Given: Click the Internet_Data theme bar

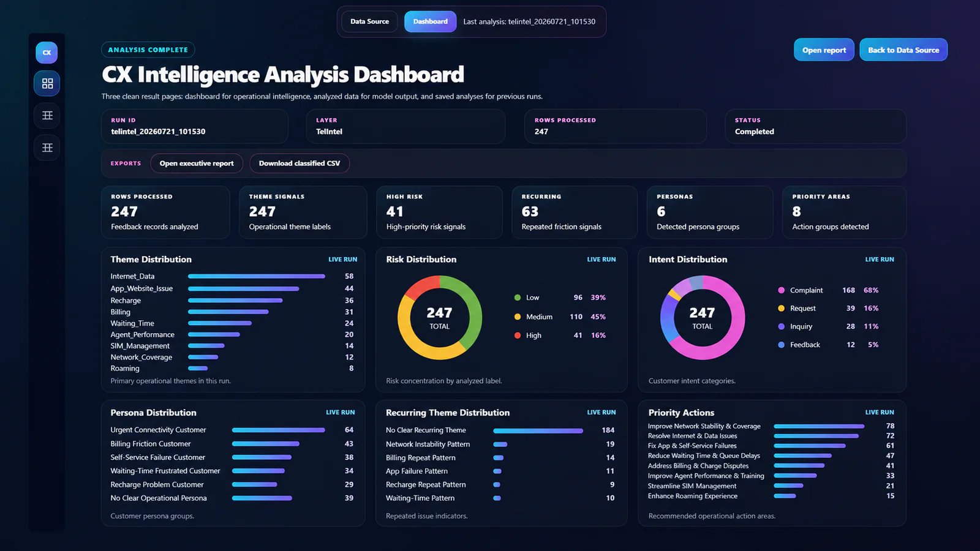Looking at the screenshot, I should 257,277.
